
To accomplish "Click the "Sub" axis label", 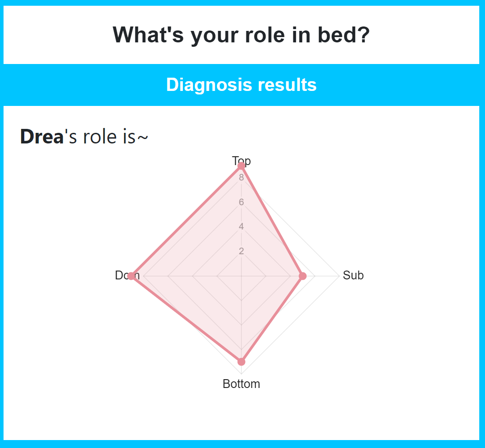I will (x=353, y=275).
